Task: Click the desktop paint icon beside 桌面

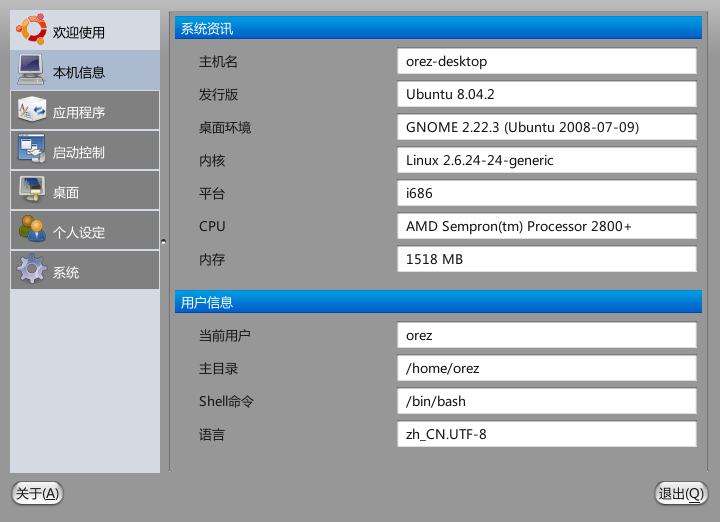Action: (x=31, y=189)
